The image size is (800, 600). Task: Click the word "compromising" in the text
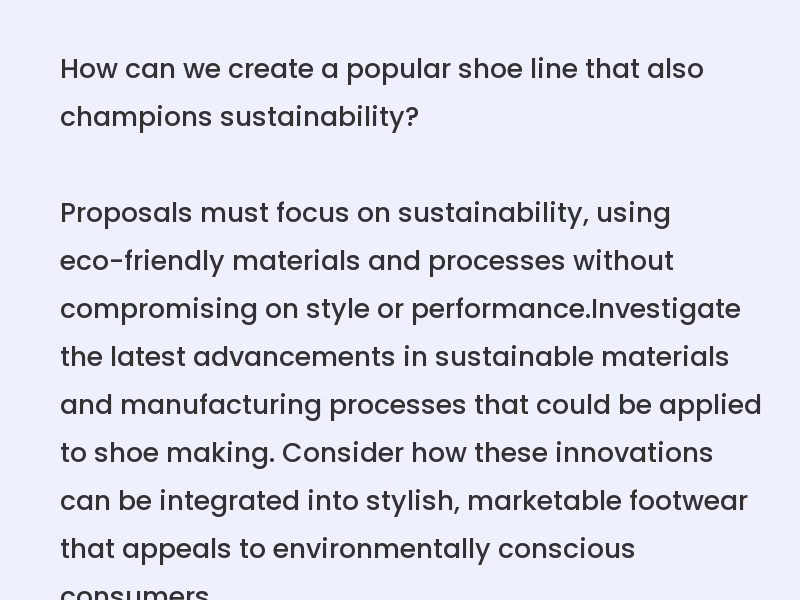click(159, 309)
